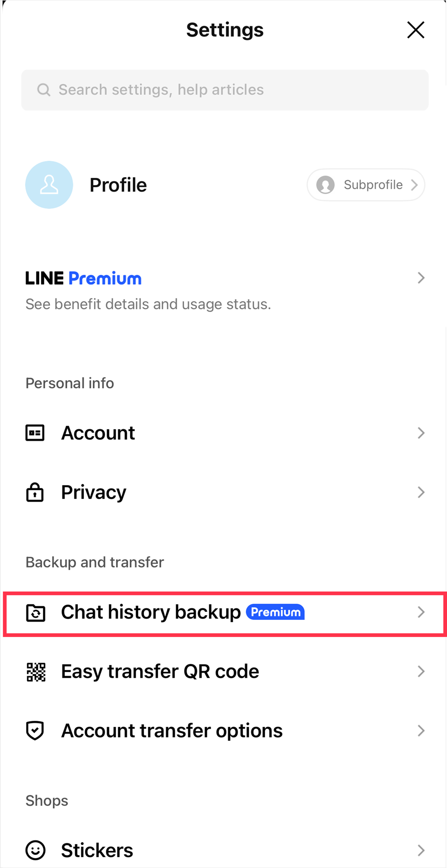The width and height of the screenshot is (447, 868).
Task: Open Chat history backup settings
Action: click(x=225, y=612)
